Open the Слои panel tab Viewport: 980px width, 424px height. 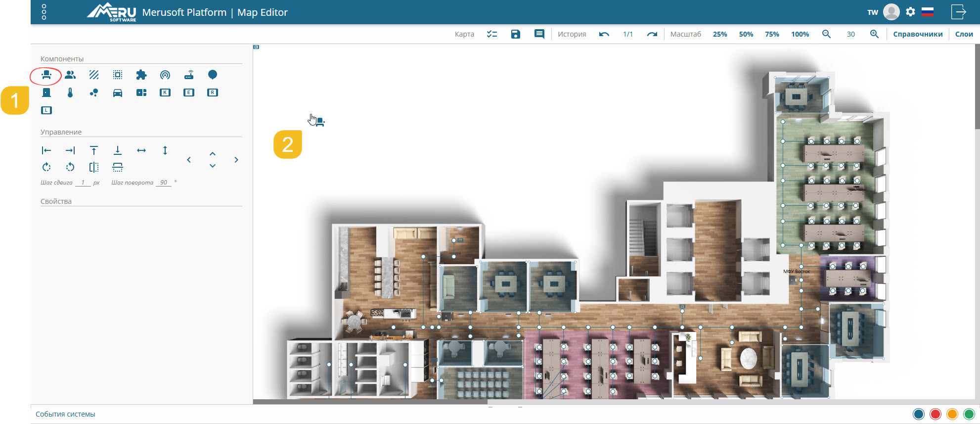[964, 34]
